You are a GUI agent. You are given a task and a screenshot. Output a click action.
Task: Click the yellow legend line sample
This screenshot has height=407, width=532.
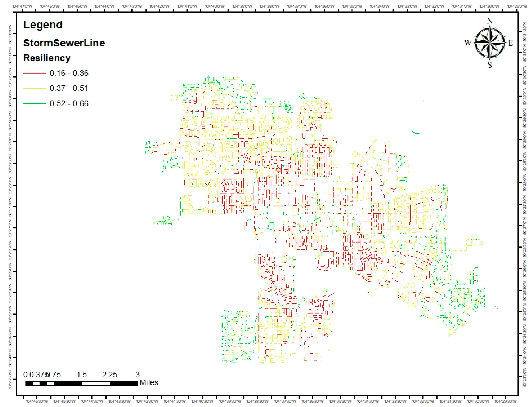pos(34,89)
